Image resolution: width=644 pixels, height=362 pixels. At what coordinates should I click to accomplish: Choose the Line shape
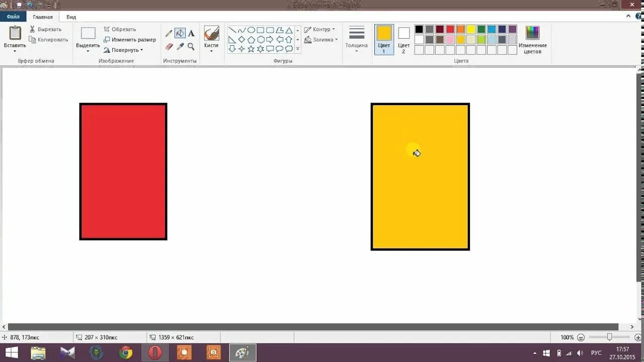tap(232, 30)
